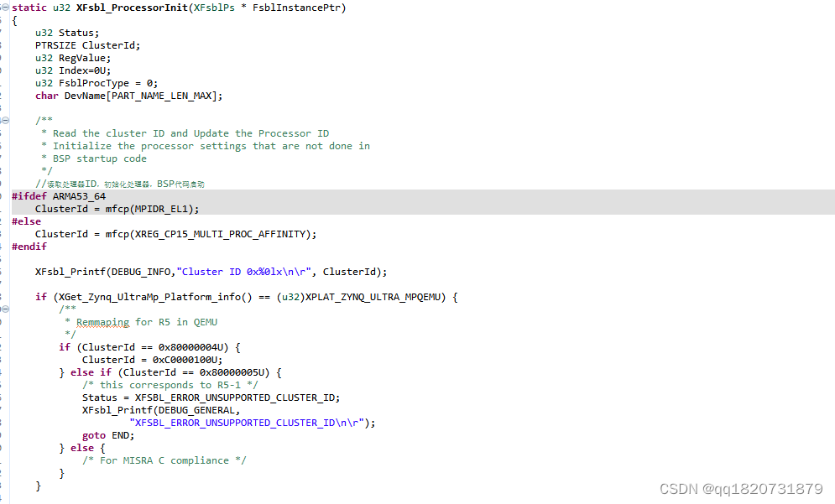The height and width of the screenshot is (504, 835).
Task: Click the 0x80000005U value
Action: tap(232, 372)
